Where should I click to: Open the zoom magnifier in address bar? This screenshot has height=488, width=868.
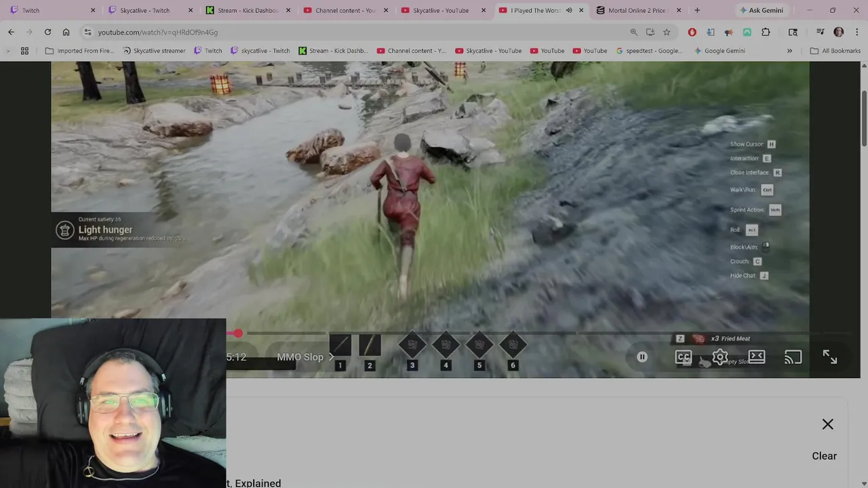(633, 32)
